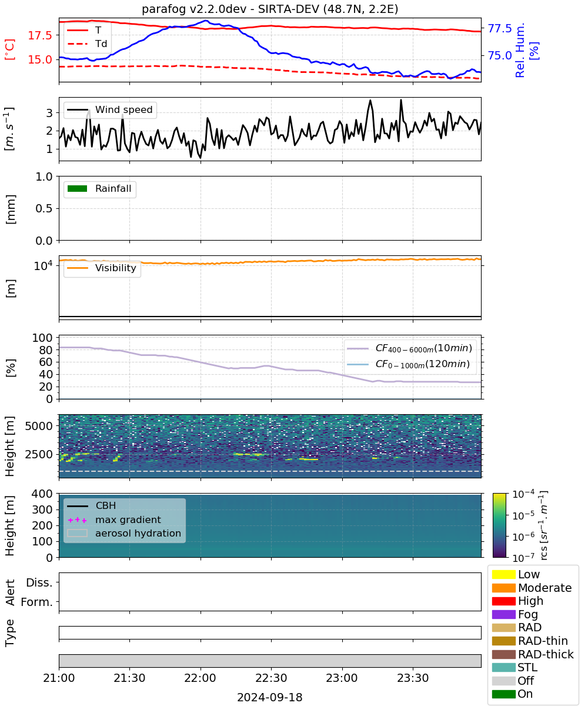Click the green On legend swatch
The image size is (588, 706).
[503, 694]
